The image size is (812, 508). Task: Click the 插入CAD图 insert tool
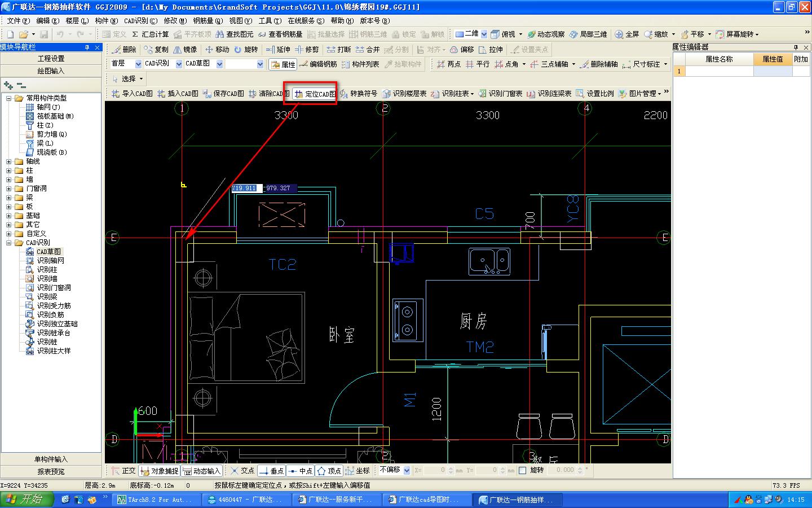pos(178,94)
